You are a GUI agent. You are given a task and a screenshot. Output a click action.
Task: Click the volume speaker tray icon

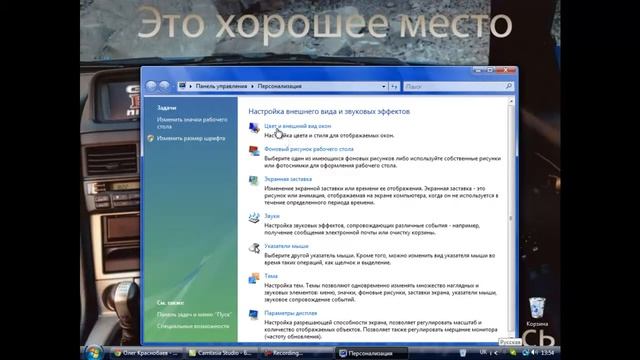pos(533,353)
